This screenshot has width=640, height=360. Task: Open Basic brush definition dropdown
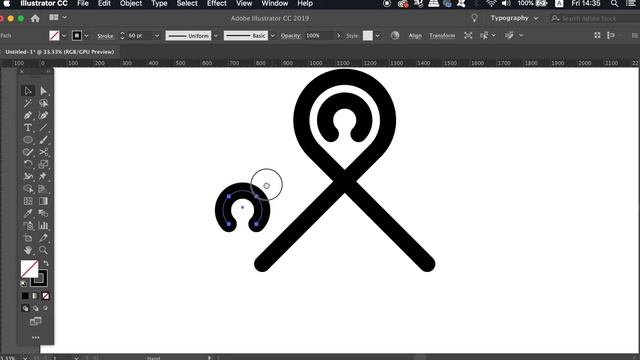[273, 36]
